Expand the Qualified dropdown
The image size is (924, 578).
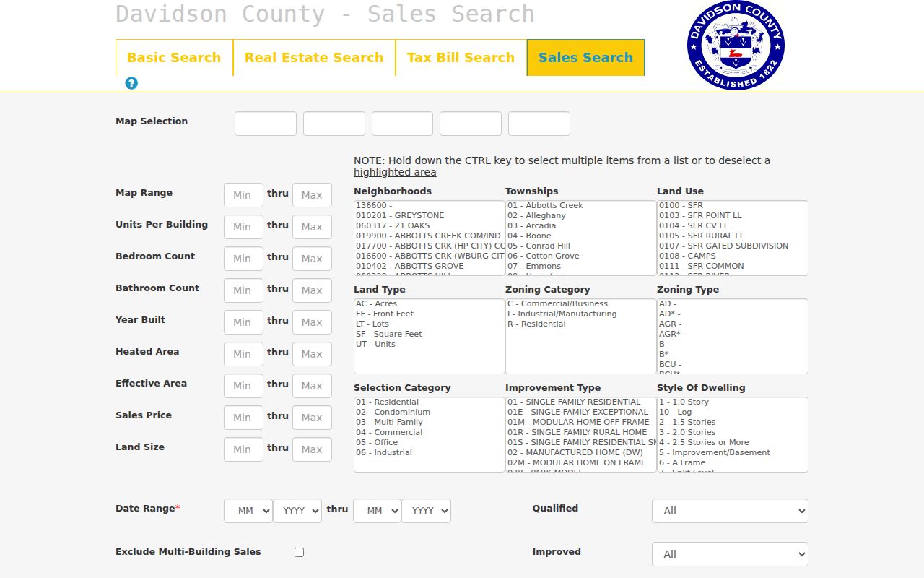point(730,511)
